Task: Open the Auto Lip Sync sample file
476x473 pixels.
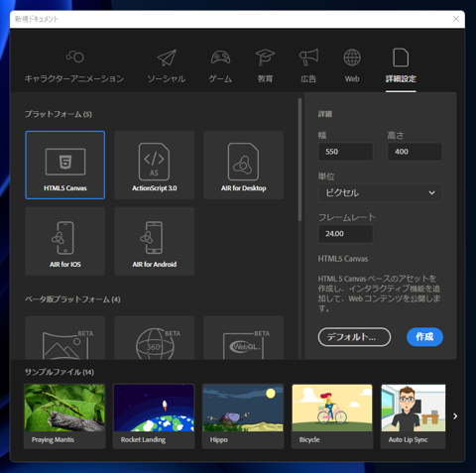Action: point(414,416)
